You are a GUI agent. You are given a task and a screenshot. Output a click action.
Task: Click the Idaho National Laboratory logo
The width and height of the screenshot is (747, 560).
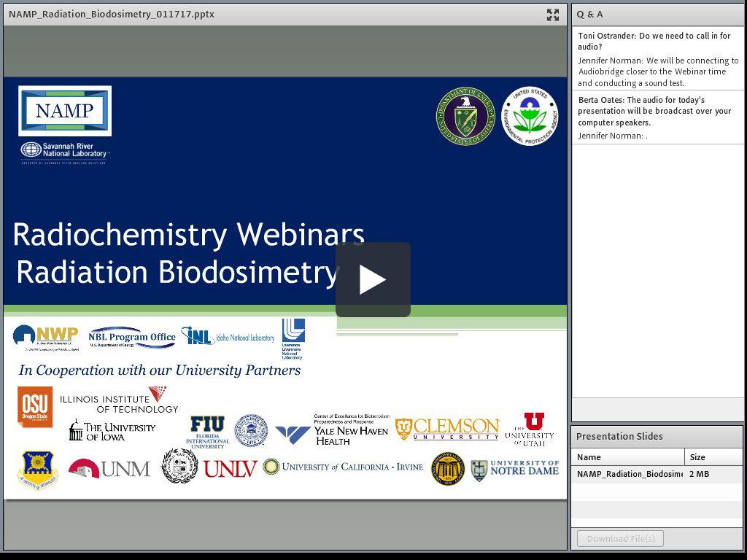pos(228,336)
